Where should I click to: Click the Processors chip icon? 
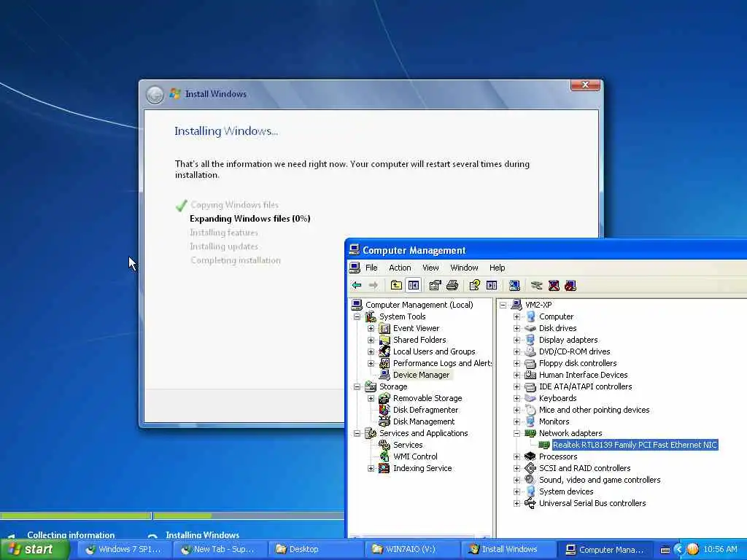tap(530, 456)
